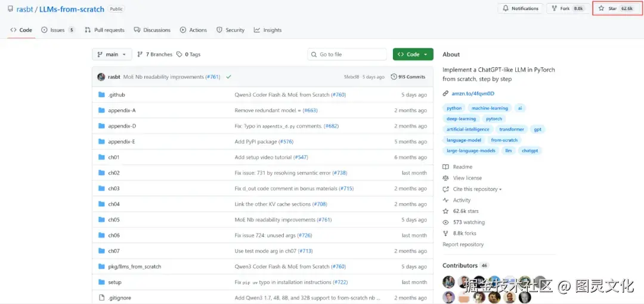Click rasbt's avatar in the commit bar

[x=101, y=77]
